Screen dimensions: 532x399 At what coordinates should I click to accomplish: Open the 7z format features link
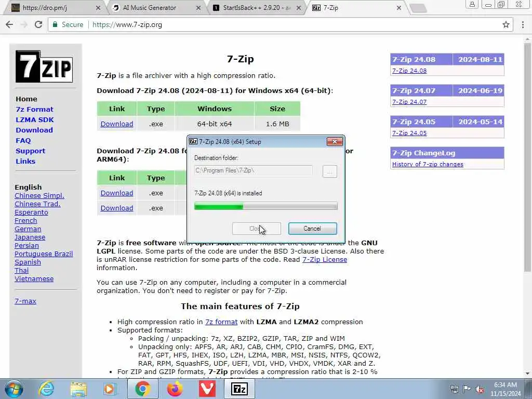click(221, 322)
